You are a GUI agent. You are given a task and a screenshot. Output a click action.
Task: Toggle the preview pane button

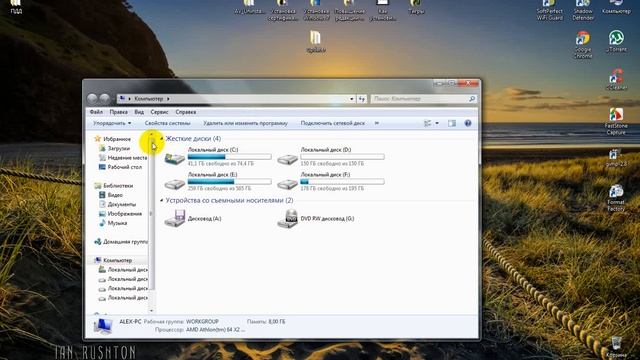[x=452, y=123]
